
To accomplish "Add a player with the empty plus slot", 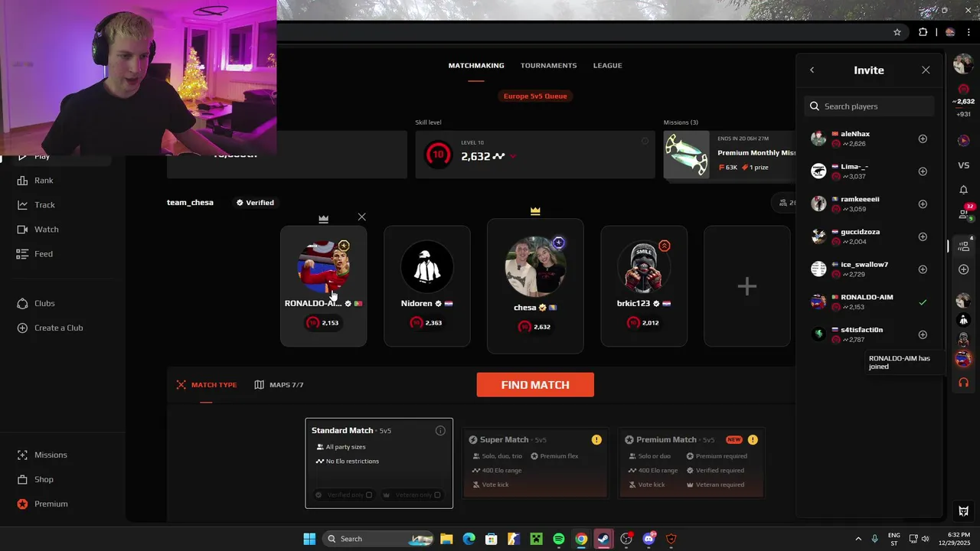I will [x=747, y=286].
